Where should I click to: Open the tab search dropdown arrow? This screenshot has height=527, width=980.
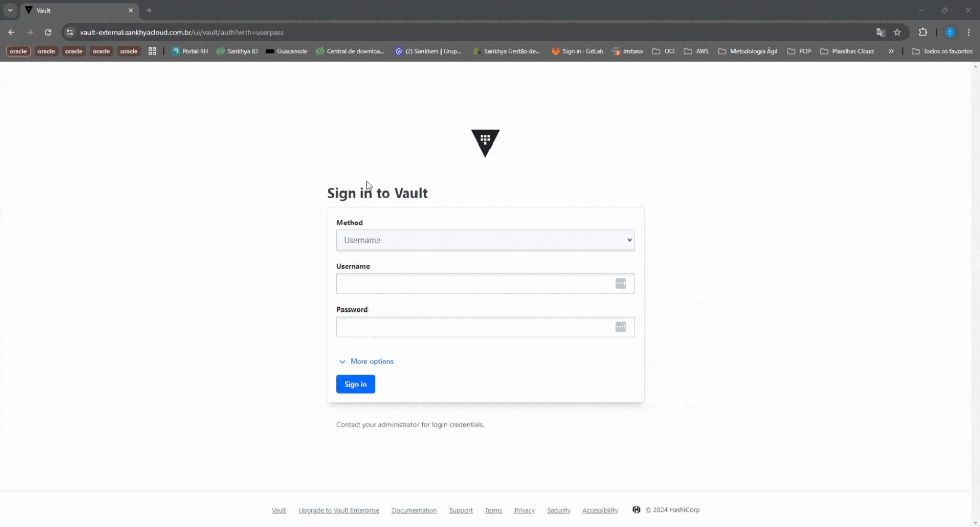(10, 10)
